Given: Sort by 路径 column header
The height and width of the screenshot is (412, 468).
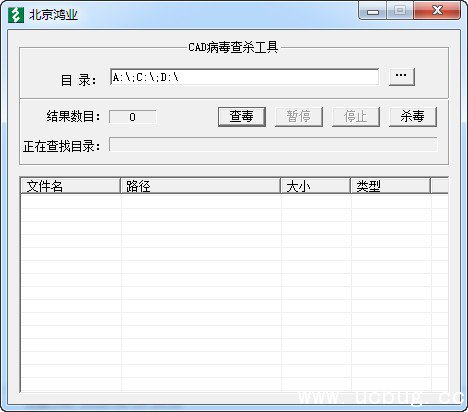Looking at the screenshot, I should [200, 186].
